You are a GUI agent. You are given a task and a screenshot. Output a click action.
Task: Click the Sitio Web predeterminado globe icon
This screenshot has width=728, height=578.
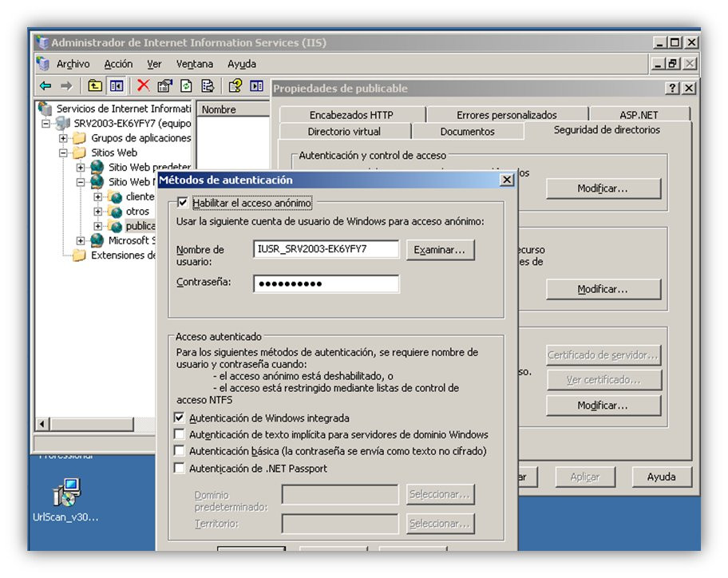pyautogui.click(x=97, y=167)
